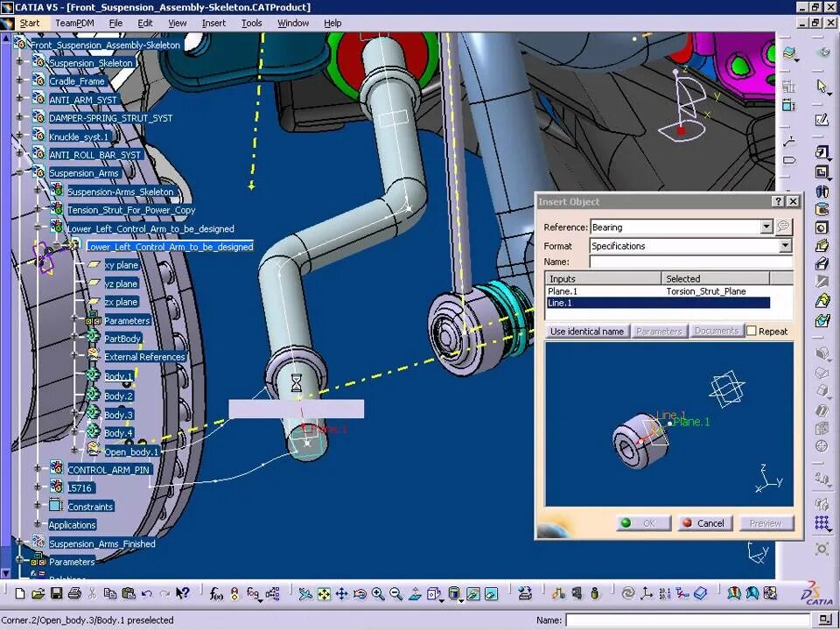
Task: Expand the Cradle_Frame tree node
Action: pyautogui.click(x=20, y=80)
